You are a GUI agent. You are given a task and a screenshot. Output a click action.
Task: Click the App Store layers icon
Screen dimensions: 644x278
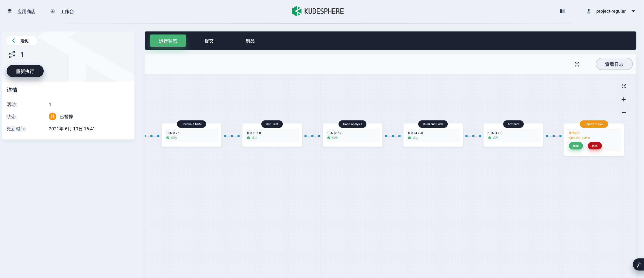(x=10, y=11)
